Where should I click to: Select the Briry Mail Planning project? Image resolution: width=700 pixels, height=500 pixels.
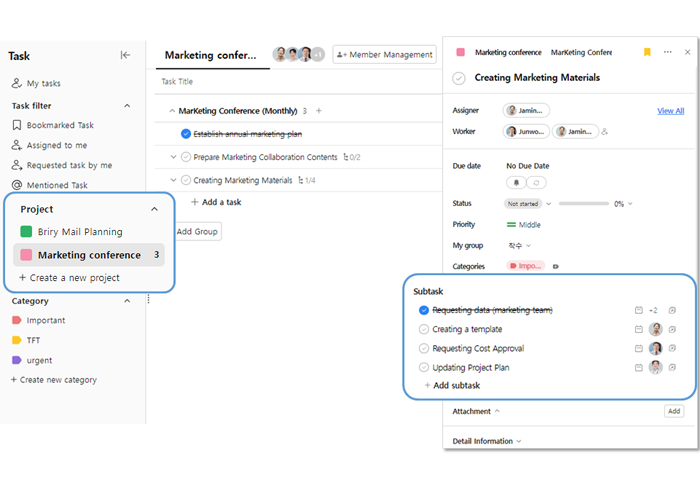click(80, 232)
